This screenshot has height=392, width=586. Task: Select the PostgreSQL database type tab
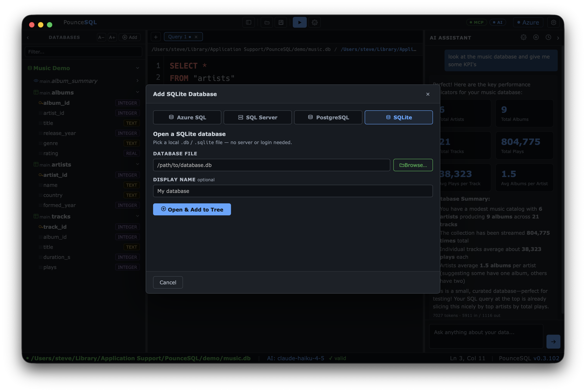(x=328, y=117)
